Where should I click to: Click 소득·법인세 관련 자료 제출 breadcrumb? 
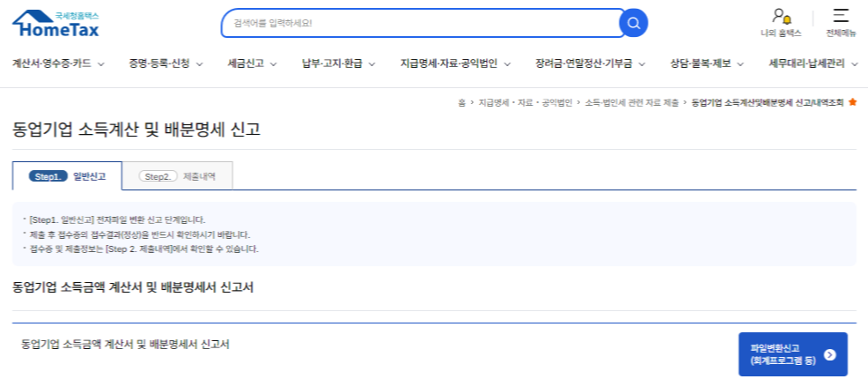click(x=631, y=103)
